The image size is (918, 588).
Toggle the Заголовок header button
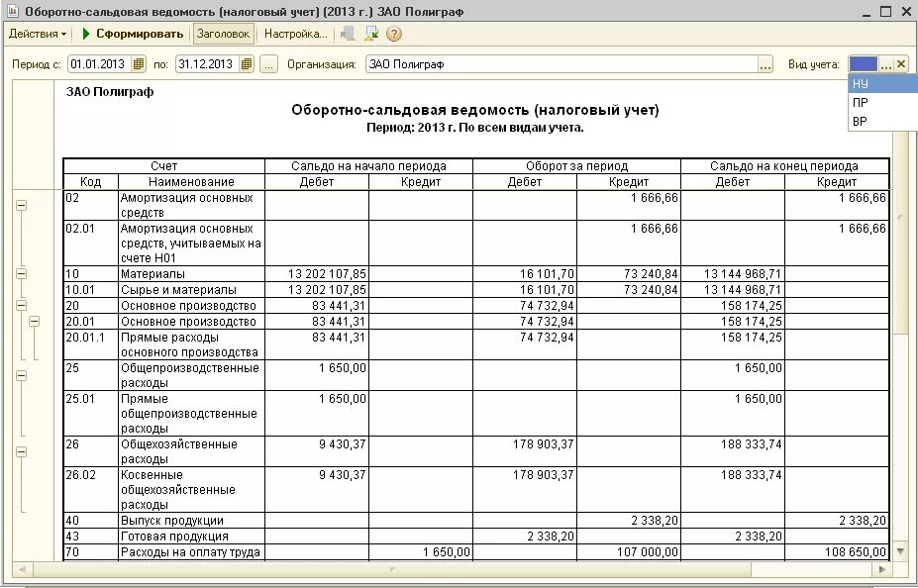(223, 34)
